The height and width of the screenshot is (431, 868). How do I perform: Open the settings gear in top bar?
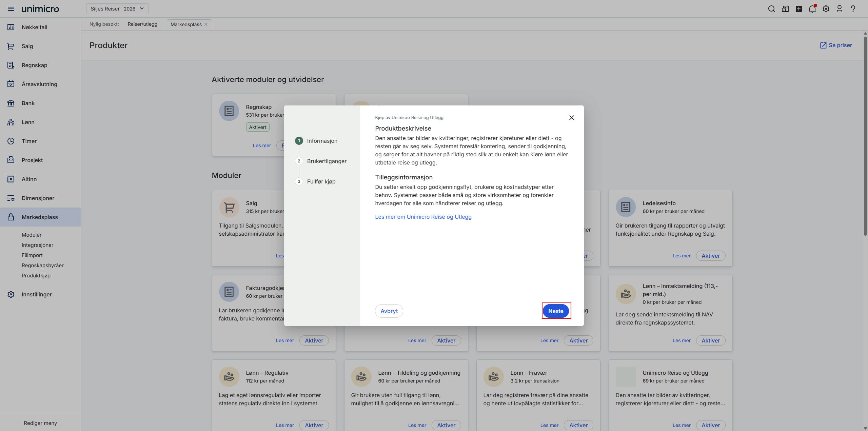tap(826, 9)
